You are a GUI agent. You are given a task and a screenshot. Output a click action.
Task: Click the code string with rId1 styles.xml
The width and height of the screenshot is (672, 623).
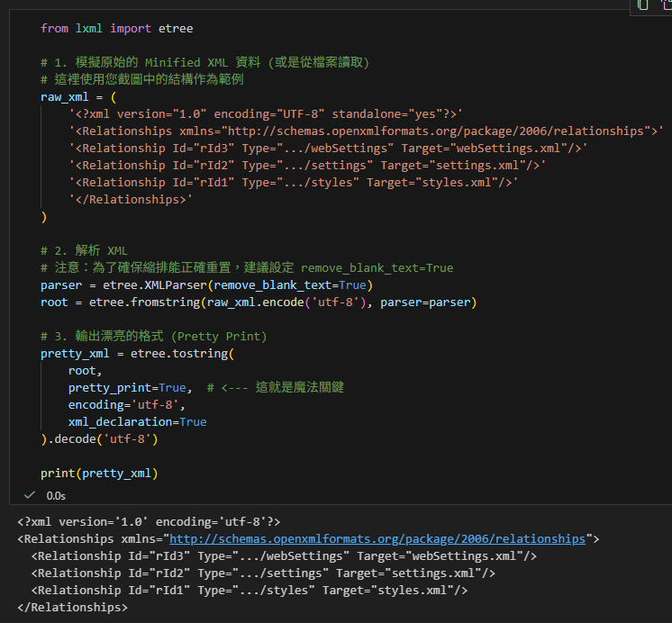(293, 183)
